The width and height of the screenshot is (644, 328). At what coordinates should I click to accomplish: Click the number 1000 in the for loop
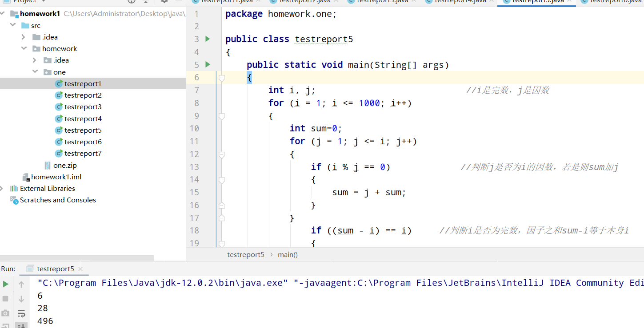point(369,103)
